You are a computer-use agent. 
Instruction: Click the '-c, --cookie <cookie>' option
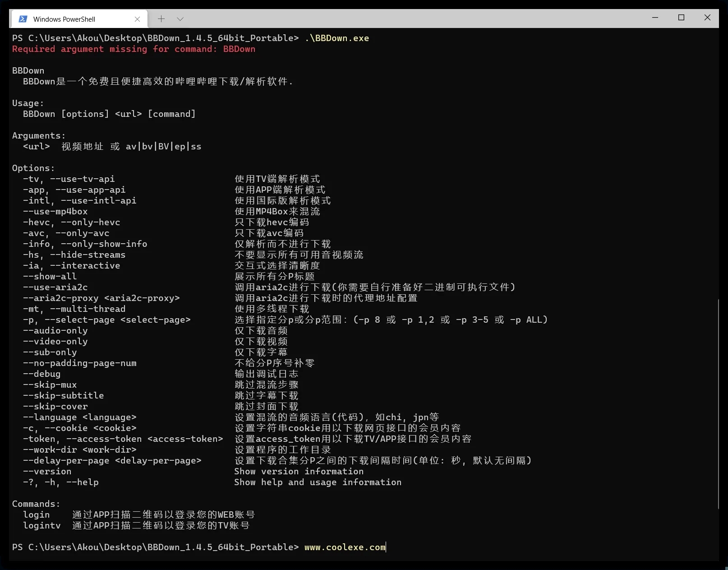pos(80,428)
